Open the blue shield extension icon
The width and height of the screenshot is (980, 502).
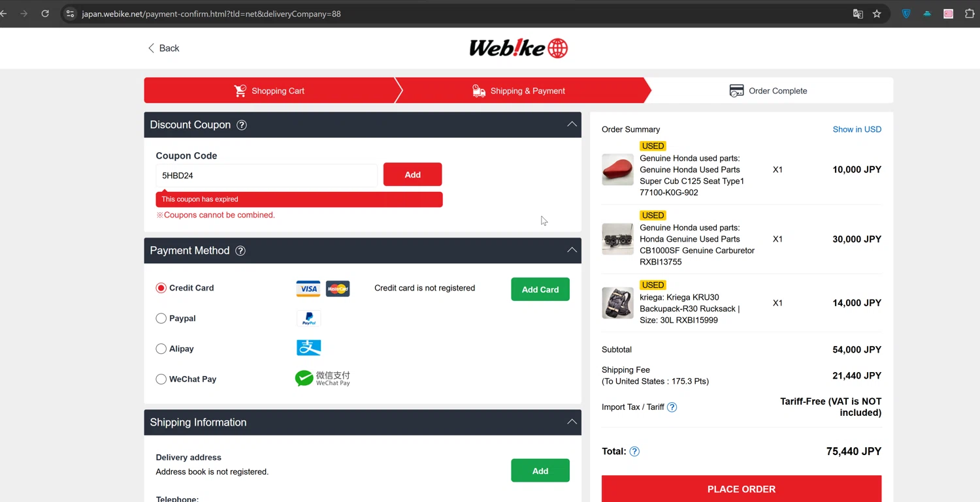tap(906, 14)
